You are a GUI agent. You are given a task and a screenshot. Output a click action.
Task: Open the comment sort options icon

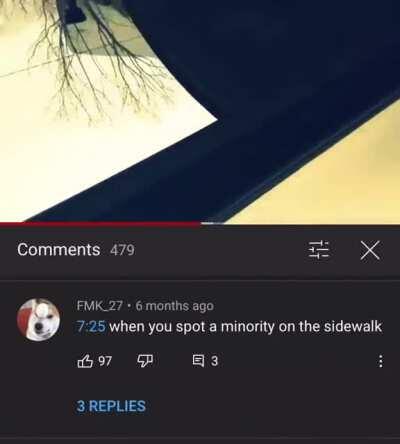click(319, 250)
